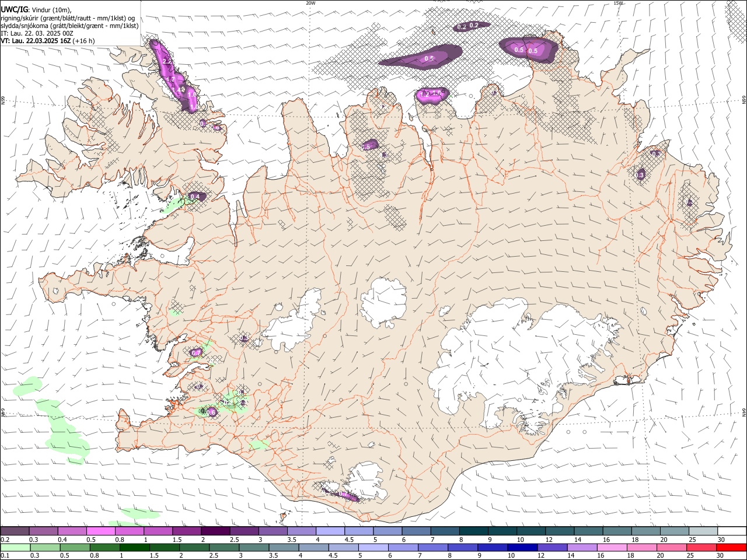The width and height of the screenshot is (747, 560).
Task: Click the '0.3' snowfall value in the east
Action: [640, 175]
